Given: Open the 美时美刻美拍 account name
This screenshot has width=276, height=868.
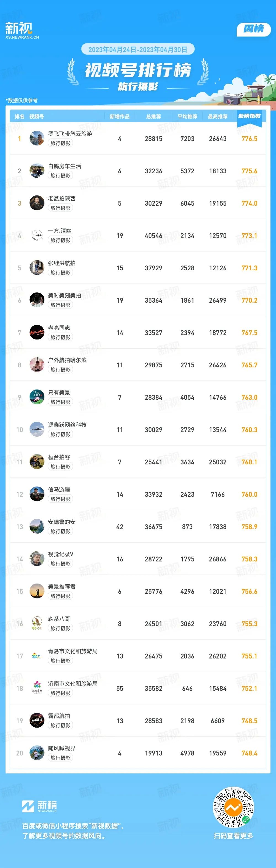Looking at the screenshot, I should point(64,296).
